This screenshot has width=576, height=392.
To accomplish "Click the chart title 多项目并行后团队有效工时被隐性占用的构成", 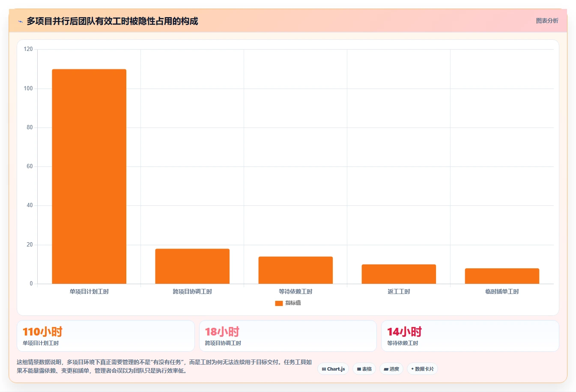I will pos(112,21).
